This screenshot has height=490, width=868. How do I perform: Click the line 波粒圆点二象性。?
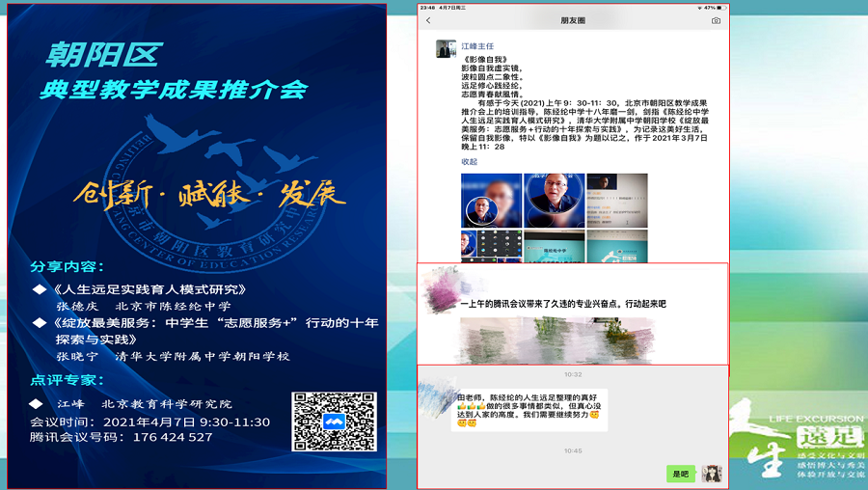coord(493,77)
